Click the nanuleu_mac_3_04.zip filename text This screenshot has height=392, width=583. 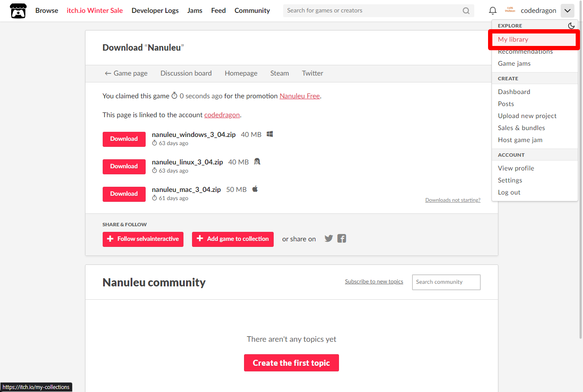tap(186, 189)
